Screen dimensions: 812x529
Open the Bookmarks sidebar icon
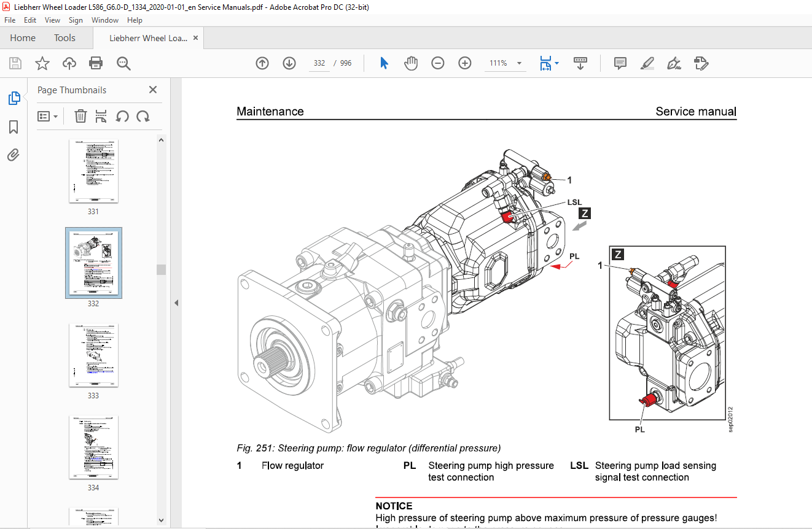pyautogui.click(x=14, y=127)
